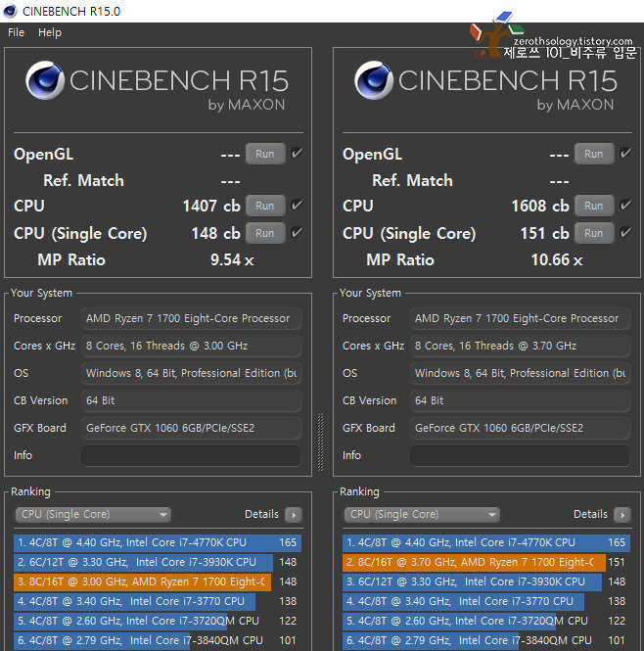This screenshot has width=644, height=651.
Task: Select right ranking row 3 i7-3930K
Action: 486,582
